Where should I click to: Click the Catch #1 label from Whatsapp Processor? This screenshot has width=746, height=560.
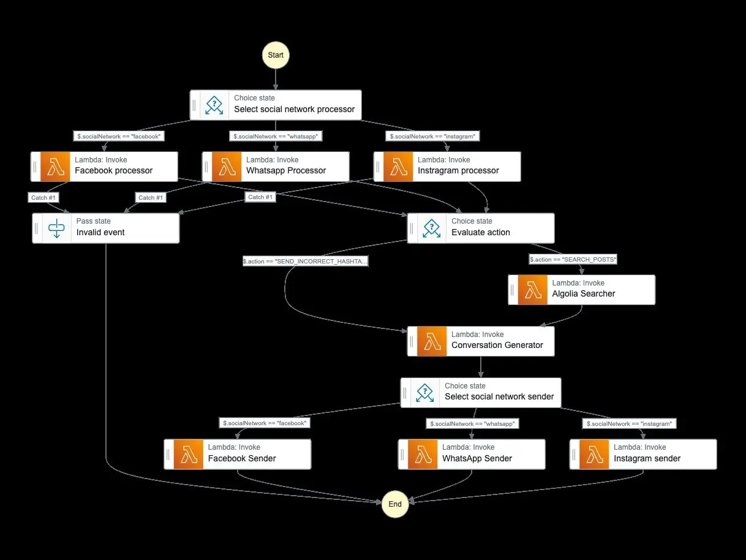coord(151,197)
